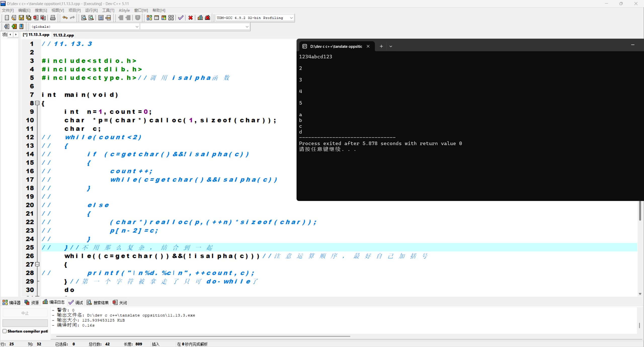
Task: Click the New source file icon
Action: (x=7, y=18)
